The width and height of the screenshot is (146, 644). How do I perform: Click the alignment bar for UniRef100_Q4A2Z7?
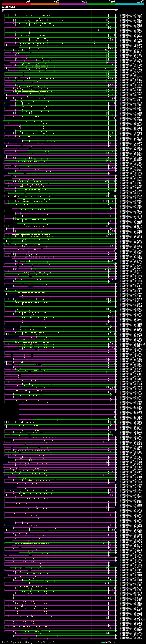point(61,15)
